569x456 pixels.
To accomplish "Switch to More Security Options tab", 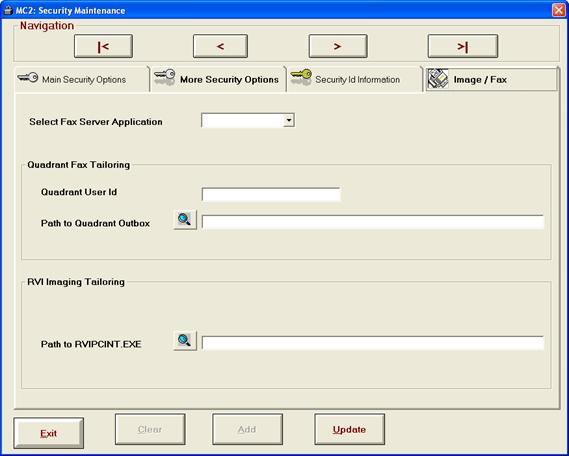I will tap(218, 79).
